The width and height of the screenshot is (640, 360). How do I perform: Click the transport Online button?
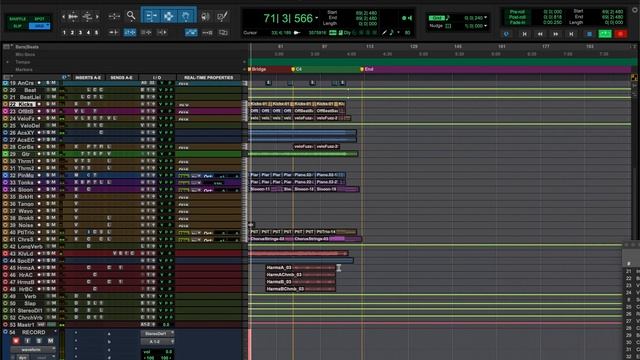pos(507,34)
